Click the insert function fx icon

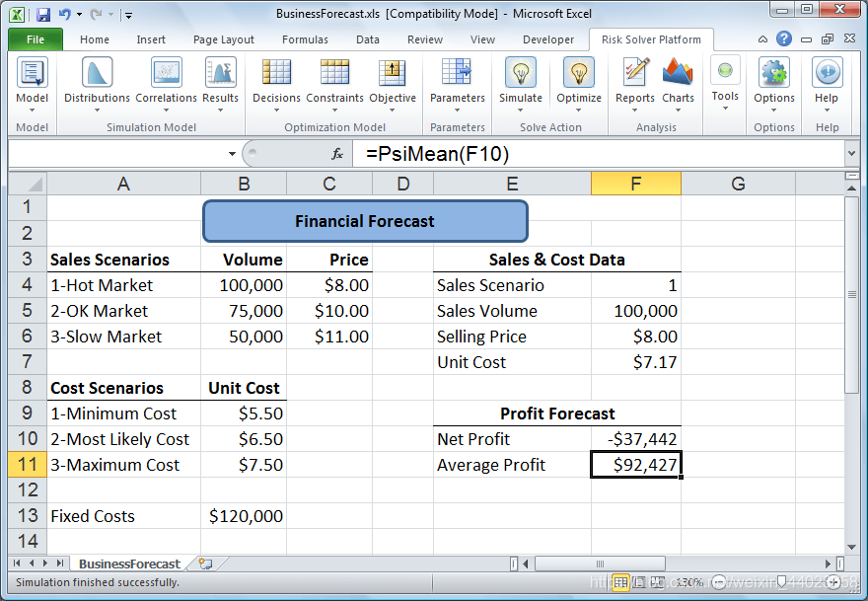pyautogui.click(x=337, y=153)
